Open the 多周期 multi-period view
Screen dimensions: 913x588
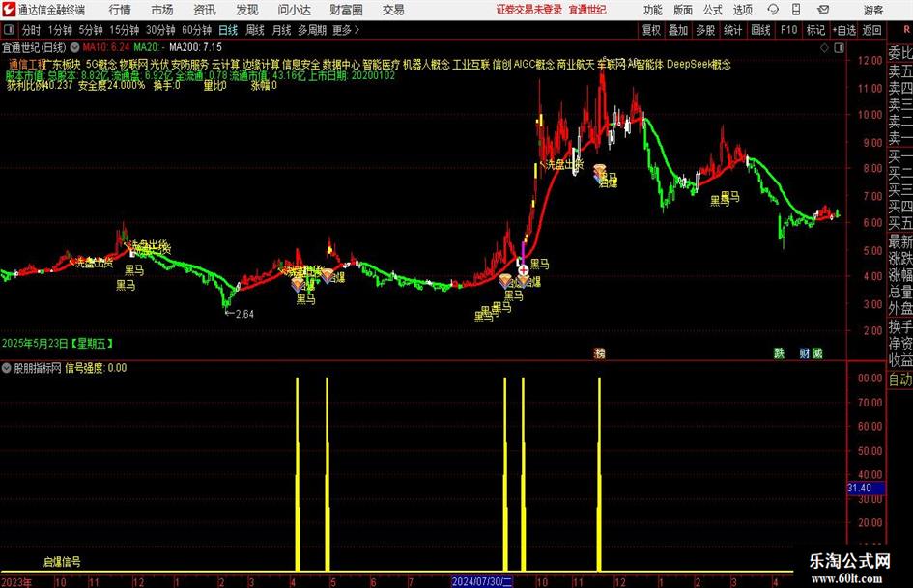pos(312,30)
